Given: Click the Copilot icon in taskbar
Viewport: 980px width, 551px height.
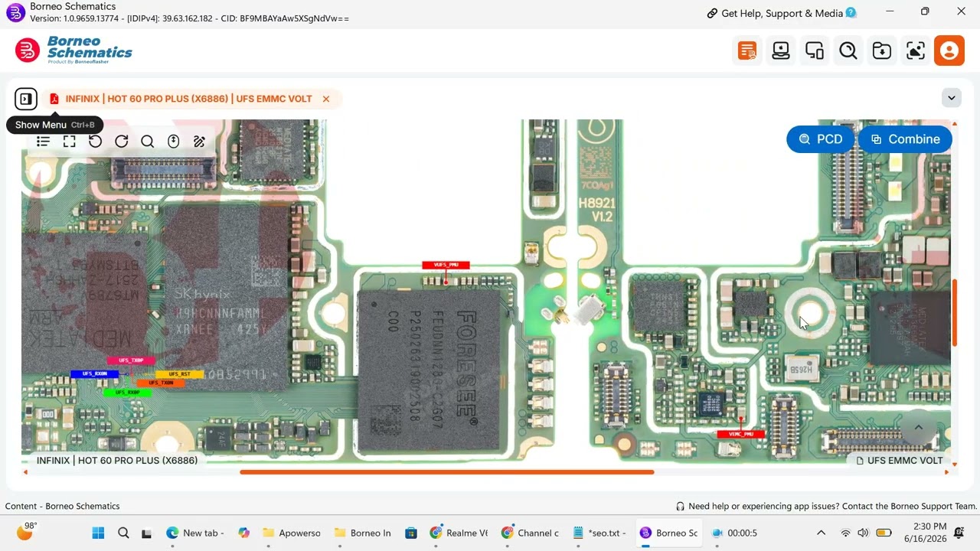Looking at the screenshot, I should 243,533.
